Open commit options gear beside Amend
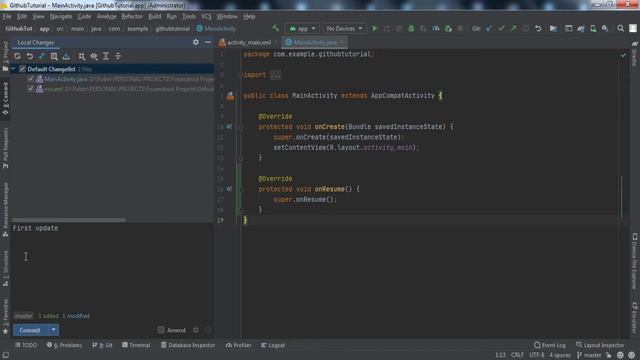Viewport: 640px width, 360px height. [x=196, y=330]
